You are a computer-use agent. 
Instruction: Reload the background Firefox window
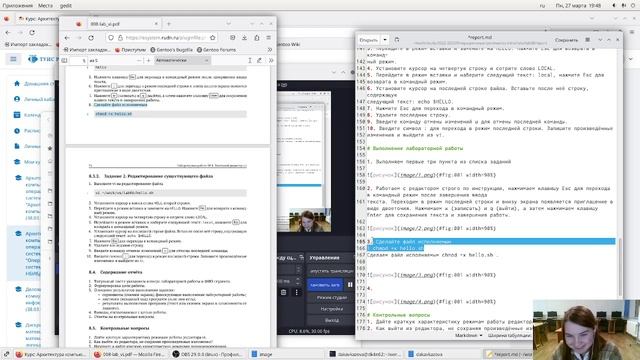32,32
